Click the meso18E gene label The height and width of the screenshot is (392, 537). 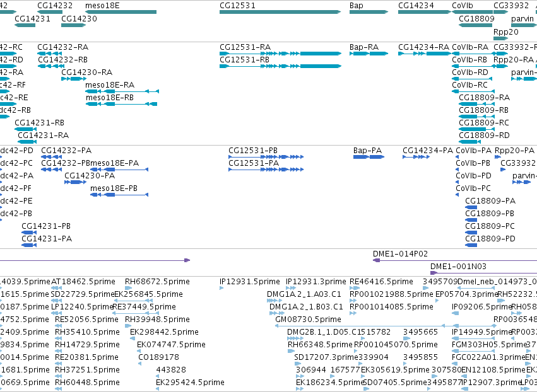tap(102, 6)
